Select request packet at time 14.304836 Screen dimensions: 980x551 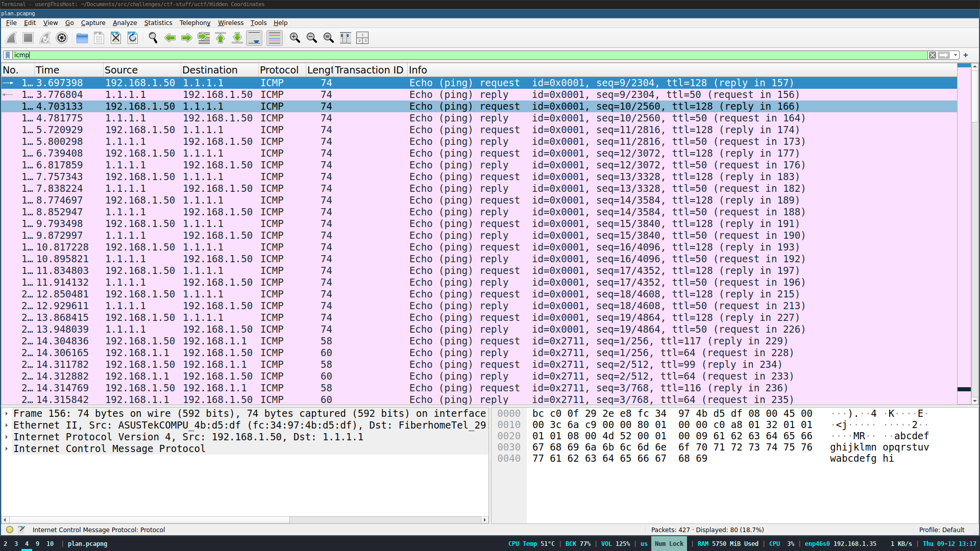479,341
